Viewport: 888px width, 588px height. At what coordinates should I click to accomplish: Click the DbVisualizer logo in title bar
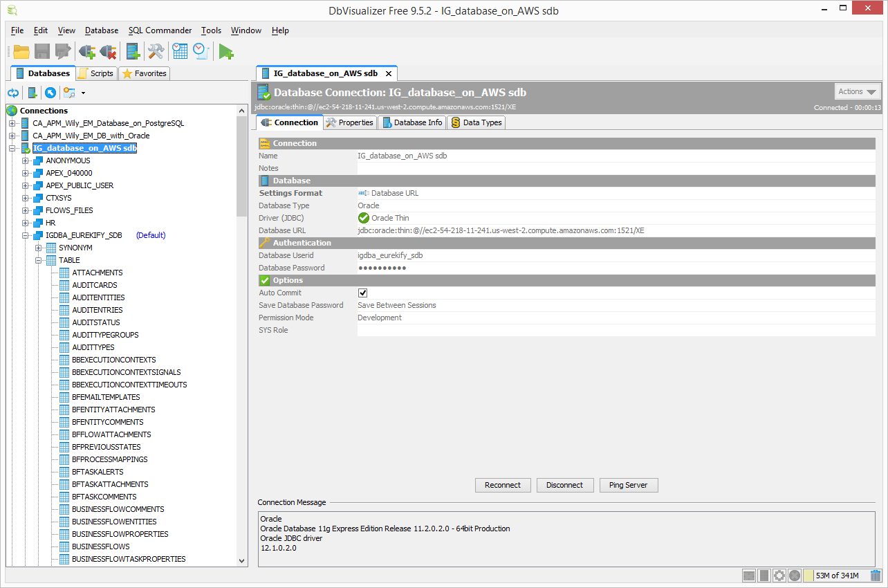coord(12,10)
